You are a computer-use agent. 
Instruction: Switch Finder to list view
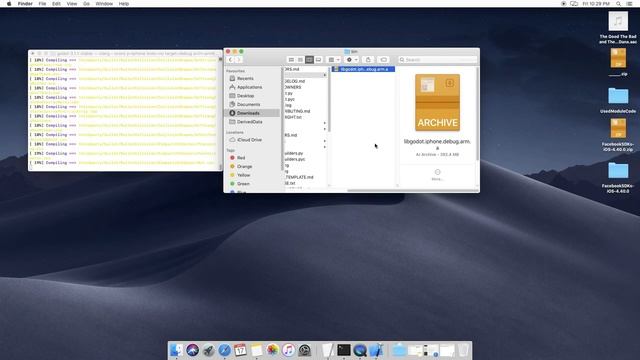(300, 60)
